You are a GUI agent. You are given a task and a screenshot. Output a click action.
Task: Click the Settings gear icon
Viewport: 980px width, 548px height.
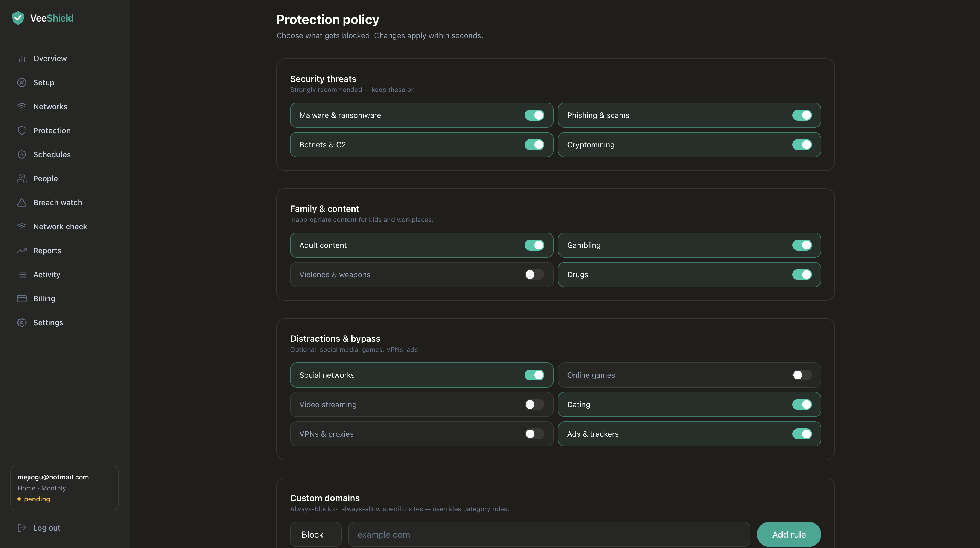click(22, 322)
